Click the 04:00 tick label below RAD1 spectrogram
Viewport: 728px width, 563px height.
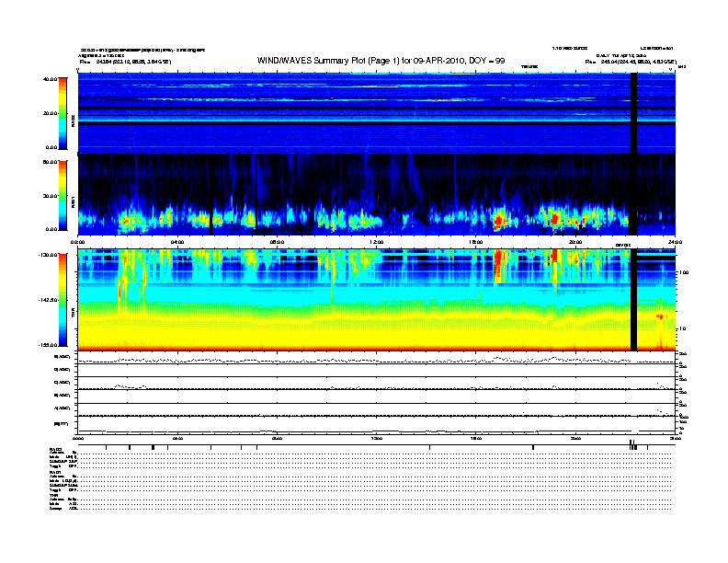pyautogui.click(x=177, y=242)
